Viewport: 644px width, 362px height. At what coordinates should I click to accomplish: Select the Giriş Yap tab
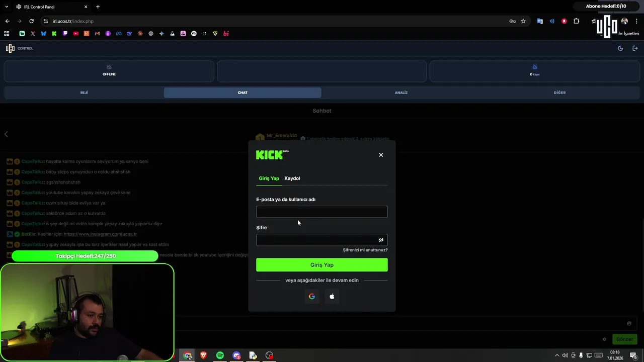coord(269,178)
